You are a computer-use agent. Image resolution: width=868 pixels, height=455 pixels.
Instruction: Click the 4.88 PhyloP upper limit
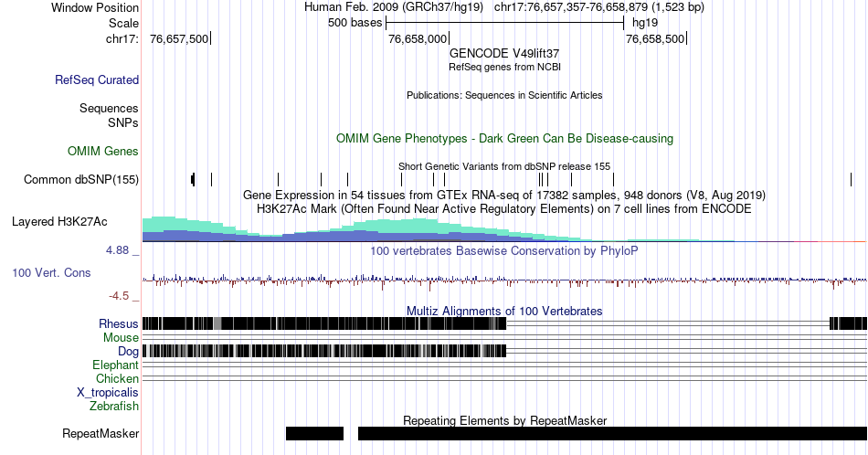(117, 250)
